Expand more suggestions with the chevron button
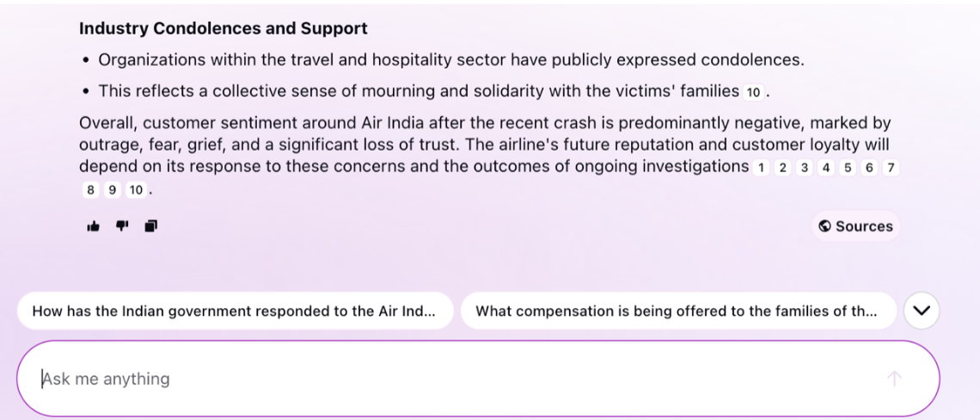Screen dimensions: 980x420 922,311
